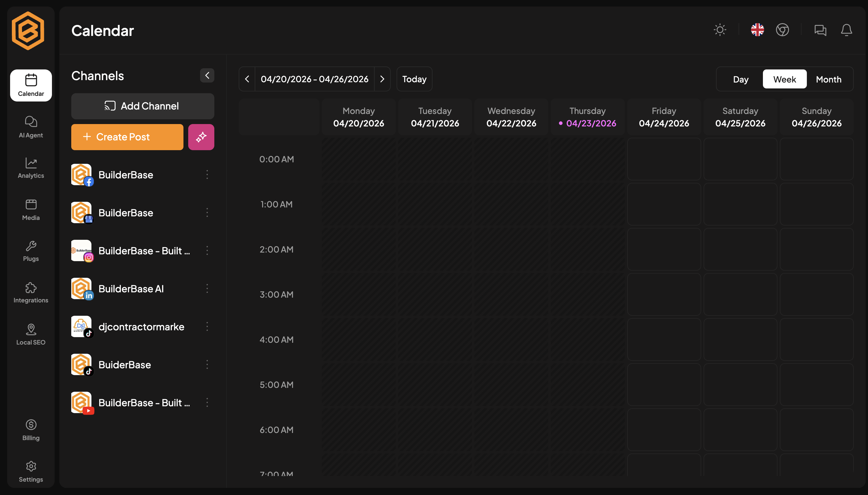Screen dimensions: 868x495
Task: Select Saturday 04/25/2026 column header
Action: coord(740,117)
